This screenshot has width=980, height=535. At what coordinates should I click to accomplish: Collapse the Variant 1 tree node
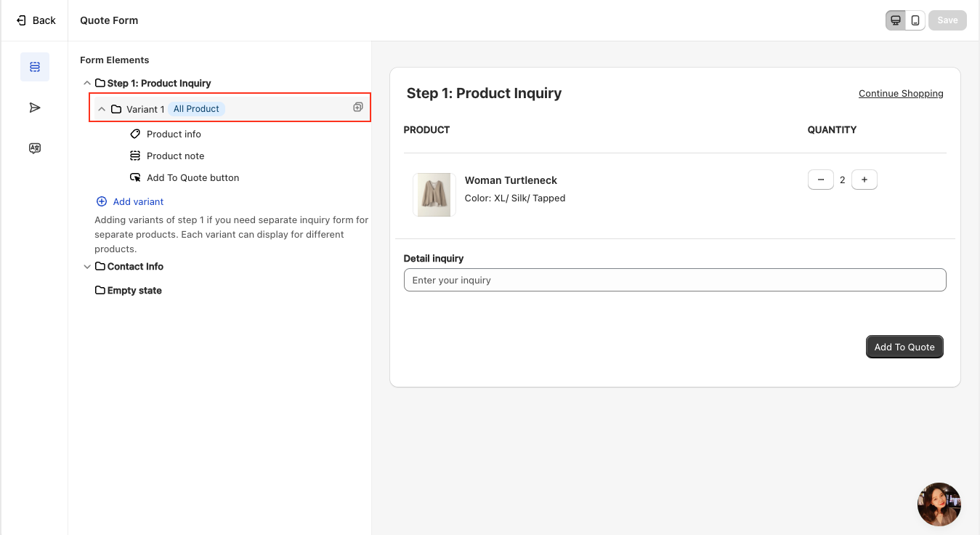102,109
